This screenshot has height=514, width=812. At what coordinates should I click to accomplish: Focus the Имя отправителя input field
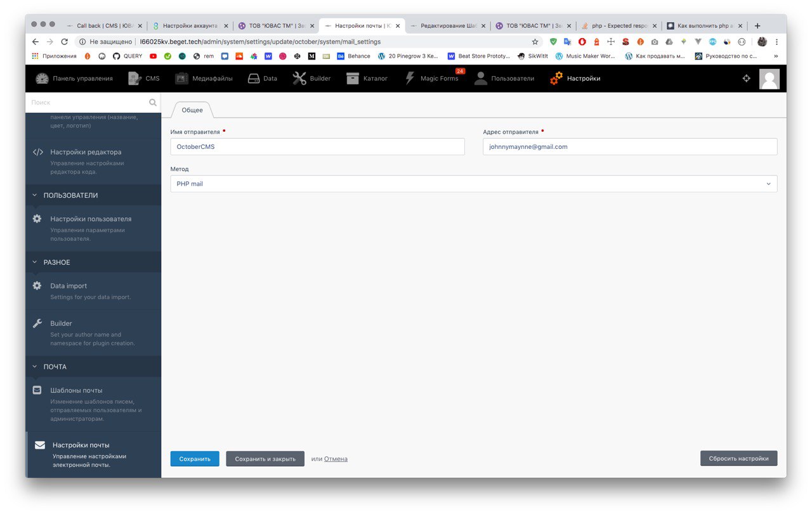pos(317,146)
